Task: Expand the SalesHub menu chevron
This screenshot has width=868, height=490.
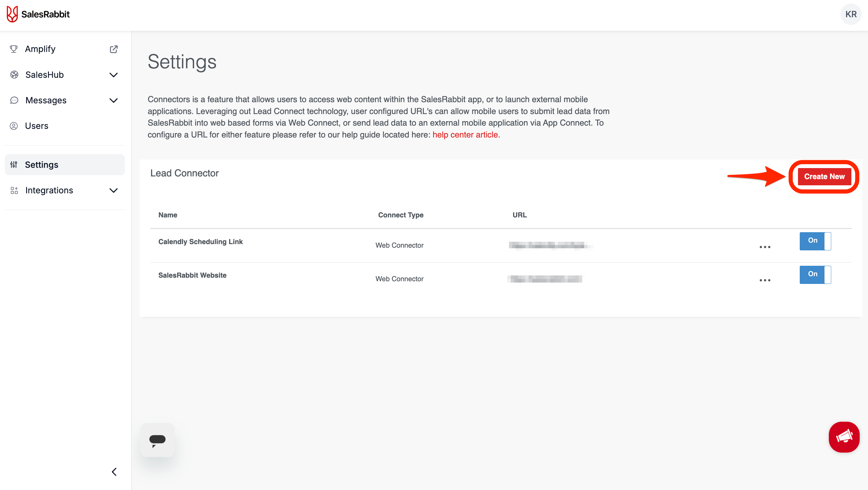Action: 114,75
